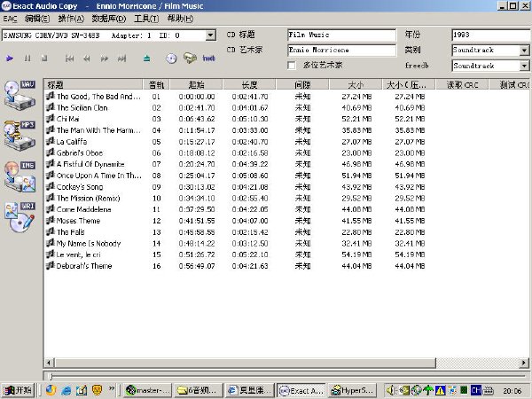Click the playback position slider handle

pos(51,376)
